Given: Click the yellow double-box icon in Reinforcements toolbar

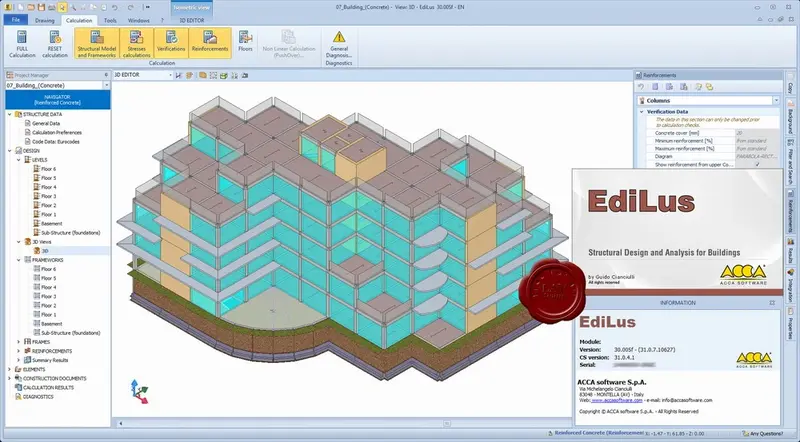Looking at the screenshot, I should pos(709,87).
